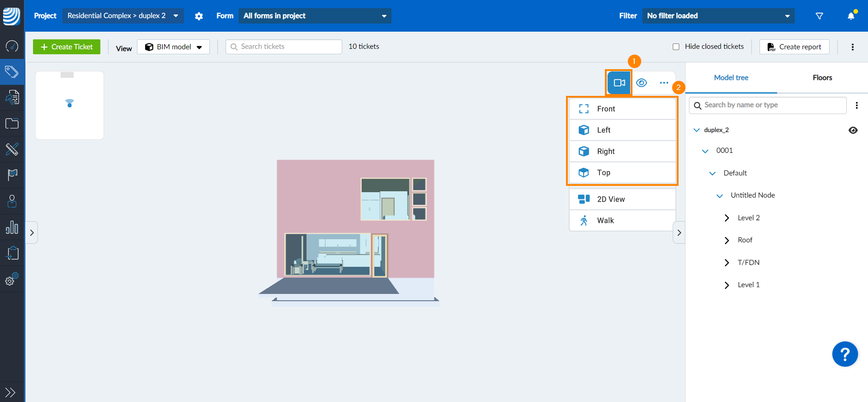Click the Create Ticket button
The width and height of the screenshot is (868, 402).
pos(67,47)
